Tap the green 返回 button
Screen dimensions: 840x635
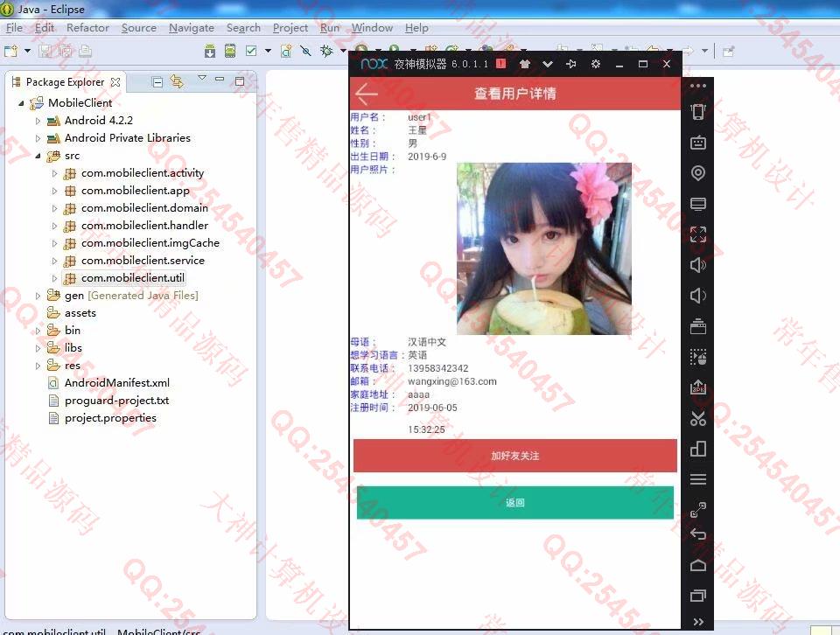[514, 502]
